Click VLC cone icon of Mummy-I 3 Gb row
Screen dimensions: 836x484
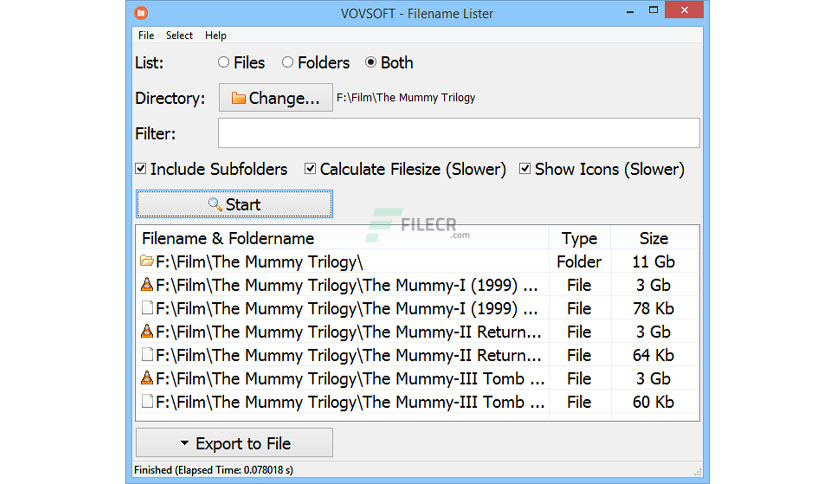pos(147,284)
